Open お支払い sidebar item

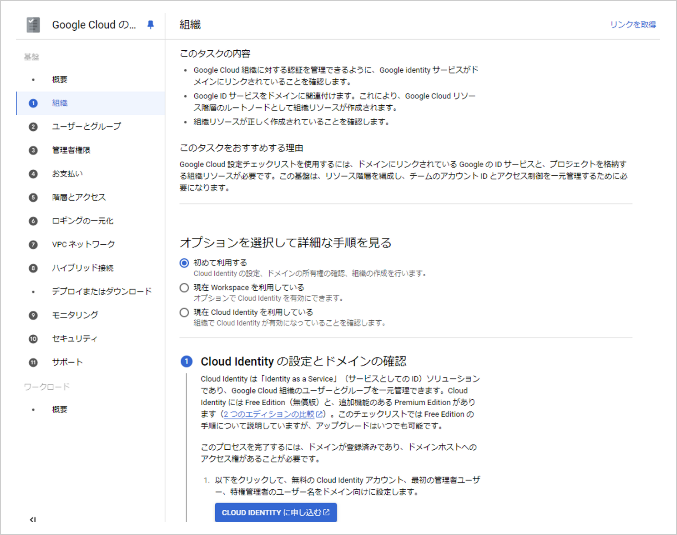tap(67, 174)
